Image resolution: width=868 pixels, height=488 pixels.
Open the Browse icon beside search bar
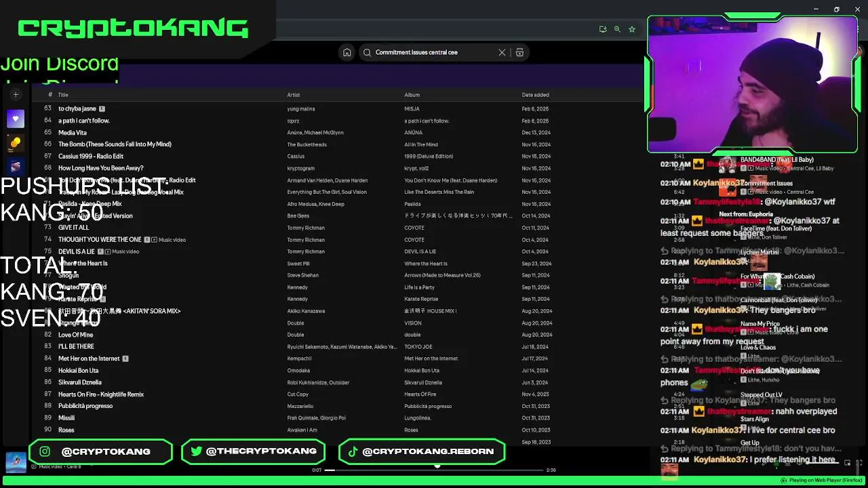(519, 52)
